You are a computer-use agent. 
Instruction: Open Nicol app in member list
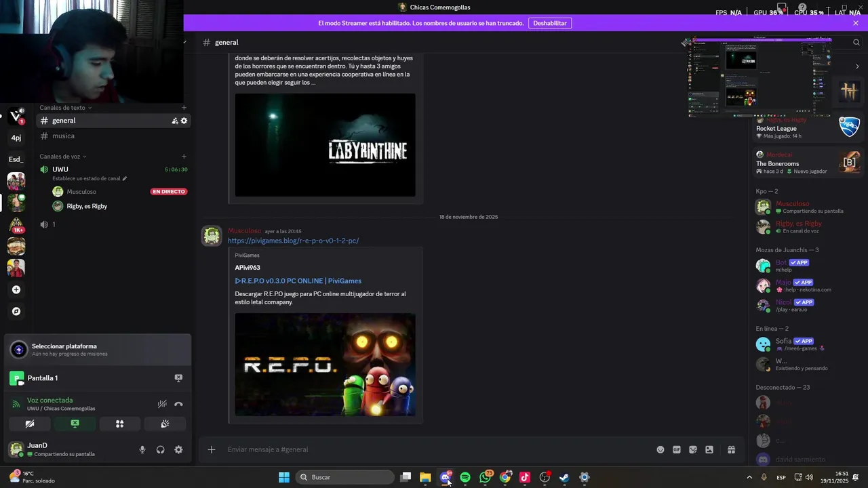click(x=808, y=305)
